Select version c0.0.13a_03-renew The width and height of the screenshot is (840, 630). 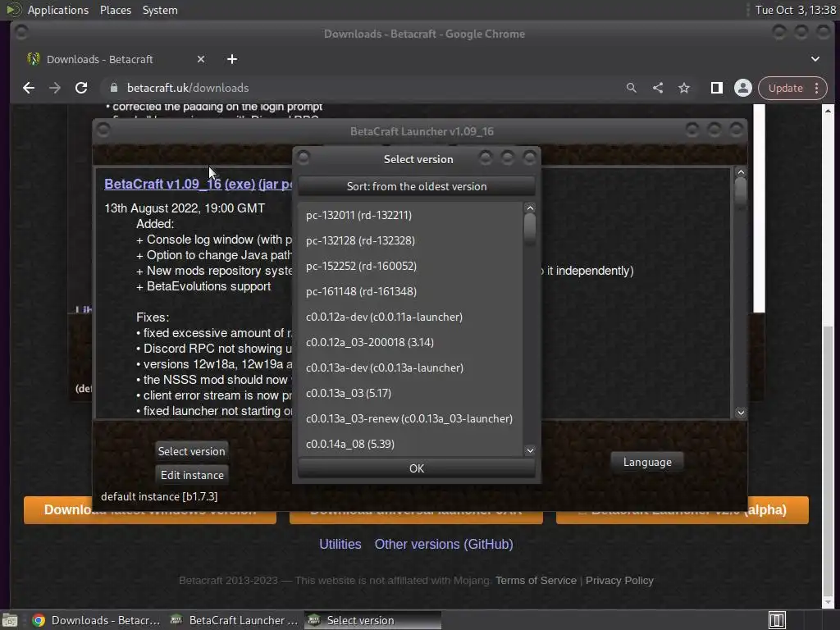pyautogui.click(x=409, y=418)
